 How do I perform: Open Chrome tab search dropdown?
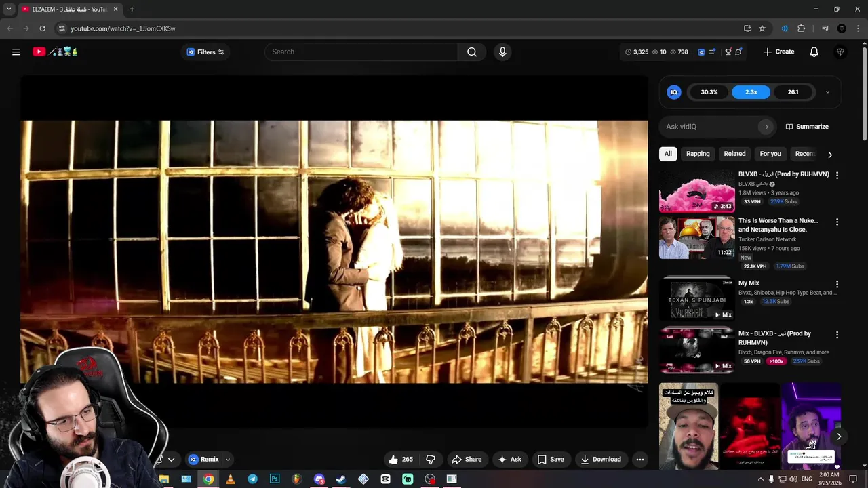click(x=9, y=9)
